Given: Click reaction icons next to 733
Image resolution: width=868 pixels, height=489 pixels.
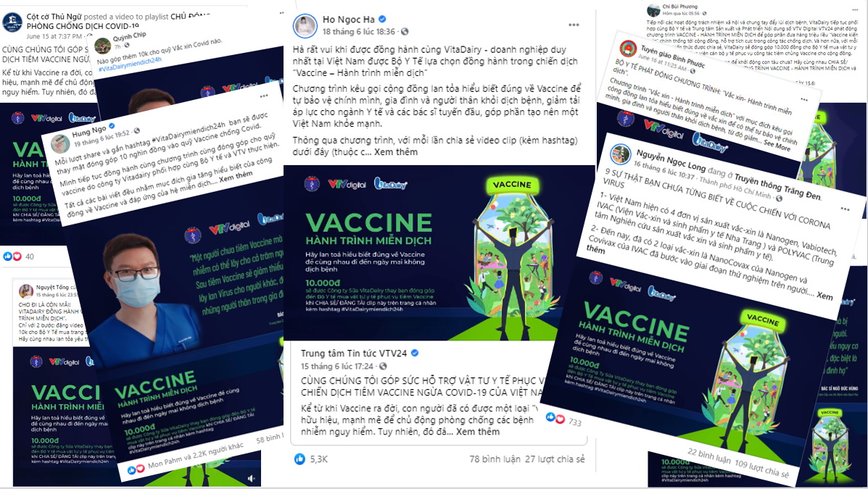Looking at the screenshot, I should (555, 418).
